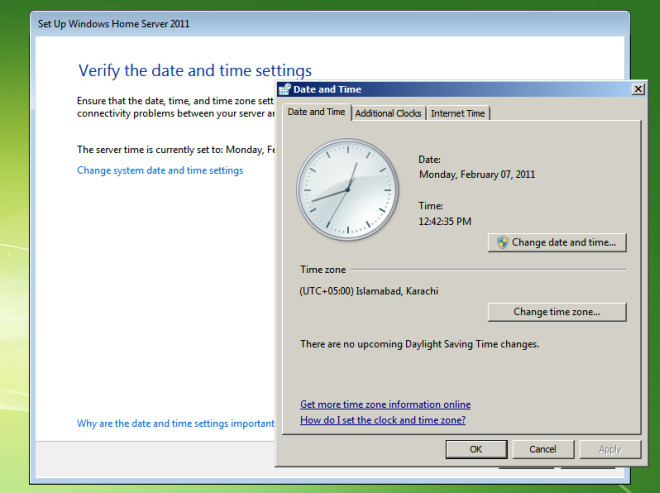Click the server time currently set text
Screen dimensions: 660x493
coord(176,150)
